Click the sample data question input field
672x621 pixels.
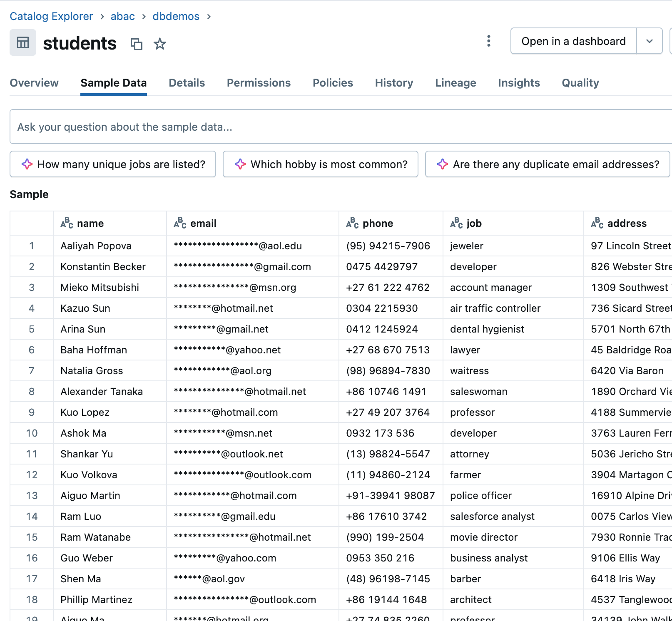pyautogui.click(x=333, y=127)
